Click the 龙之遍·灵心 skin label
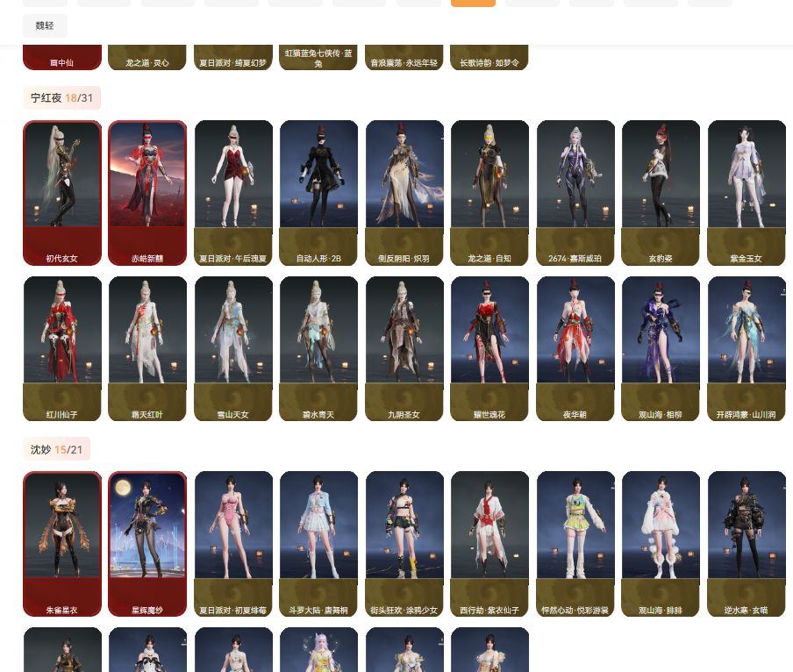793x672 pixels. [x=147, y=63]
